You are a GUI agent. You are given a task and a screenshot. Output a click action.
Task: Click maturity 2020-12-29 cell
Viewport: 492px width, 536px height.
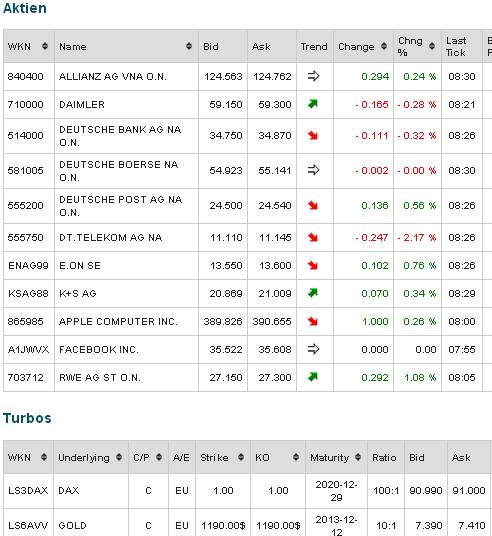coord(336,491)
